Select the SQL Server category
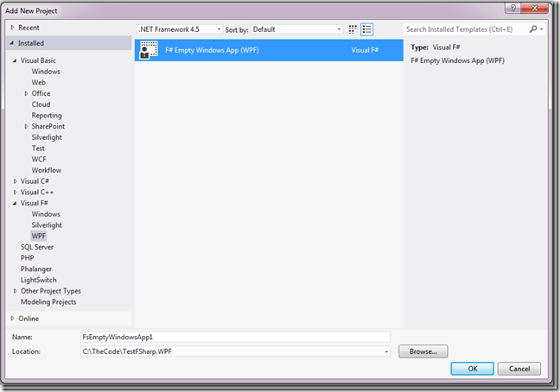The height and width of the screenshot is (392, 560). 37,247
